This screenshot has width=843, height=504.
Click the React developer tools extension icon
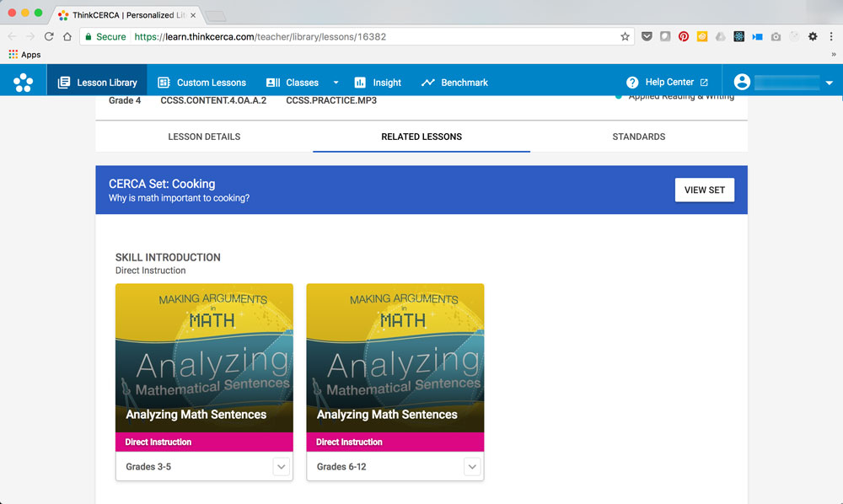738,36
